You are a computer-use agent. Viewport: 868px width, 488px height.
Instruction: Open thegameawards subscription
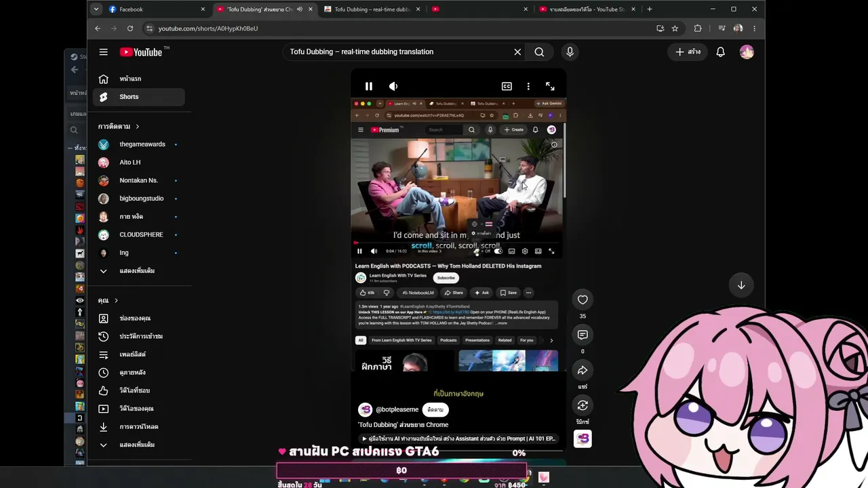point(139,144)
